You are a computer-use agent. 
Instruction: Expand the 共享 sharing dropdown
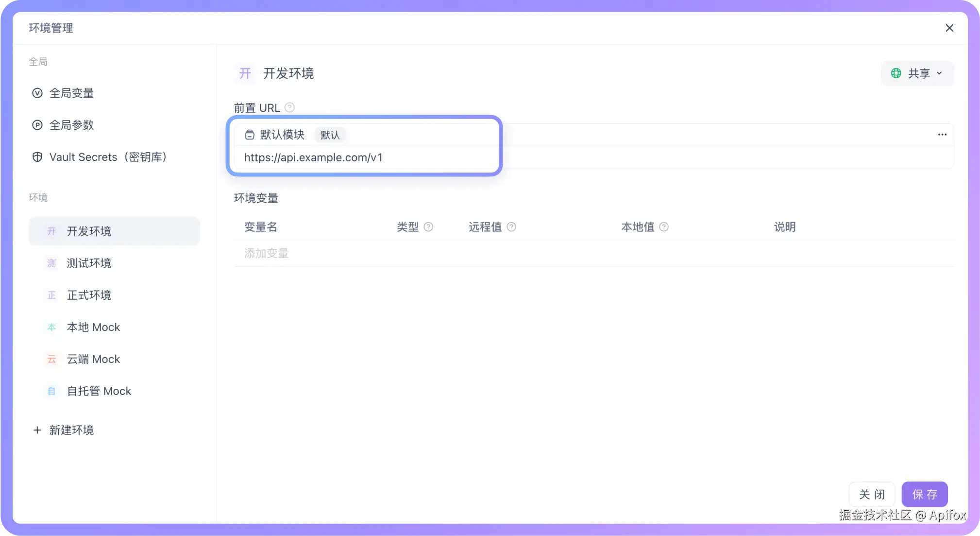pyautogui.click(x=939, y=73)
